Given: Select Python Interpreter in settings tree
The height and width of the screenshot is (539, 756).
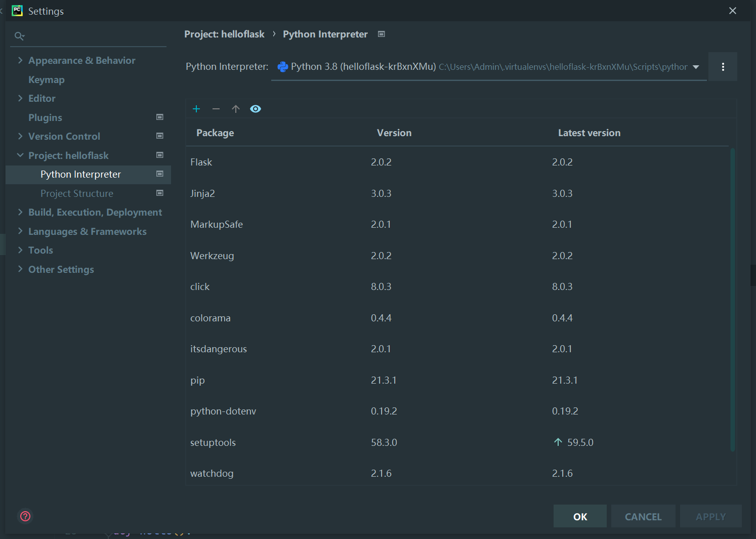Looking at the screenshot, I should pyautogui.click(x=88, y=174).
